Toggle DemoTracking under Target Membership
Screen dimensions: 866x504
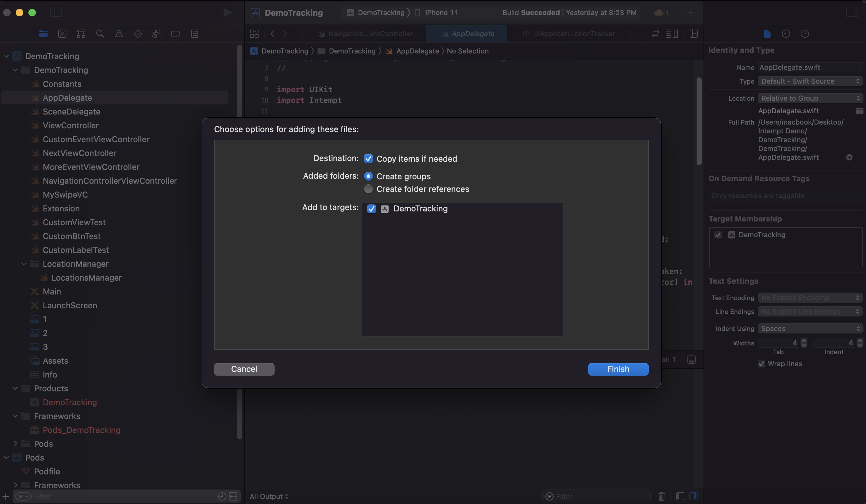(718, 235)
